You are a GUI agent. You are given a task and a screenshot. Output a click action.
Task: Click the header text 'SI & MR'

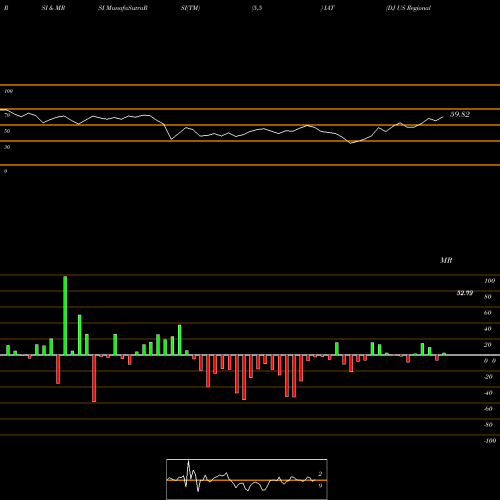(x=53, y=8)
